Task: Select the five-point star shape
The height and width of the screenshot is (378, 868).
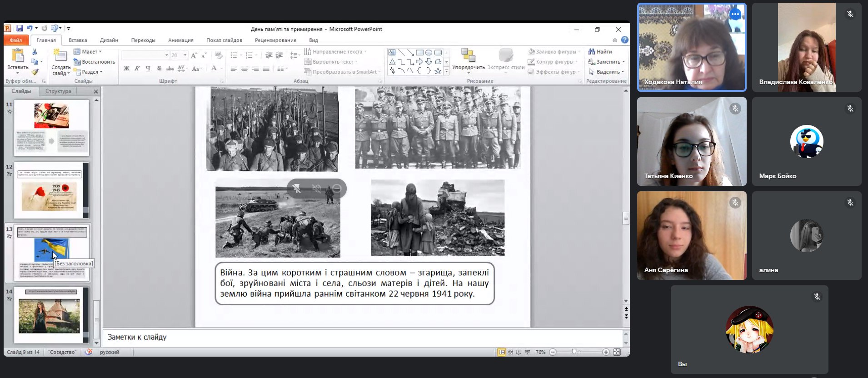Action: coord(438,71)
